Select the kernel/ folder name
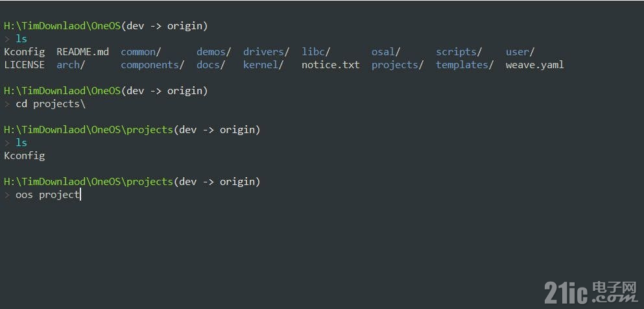 click(263, 65)
